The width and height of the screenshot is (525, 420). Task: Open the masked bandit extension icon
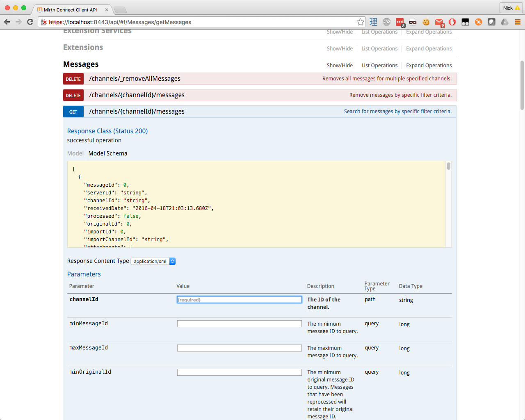[413, 22]
